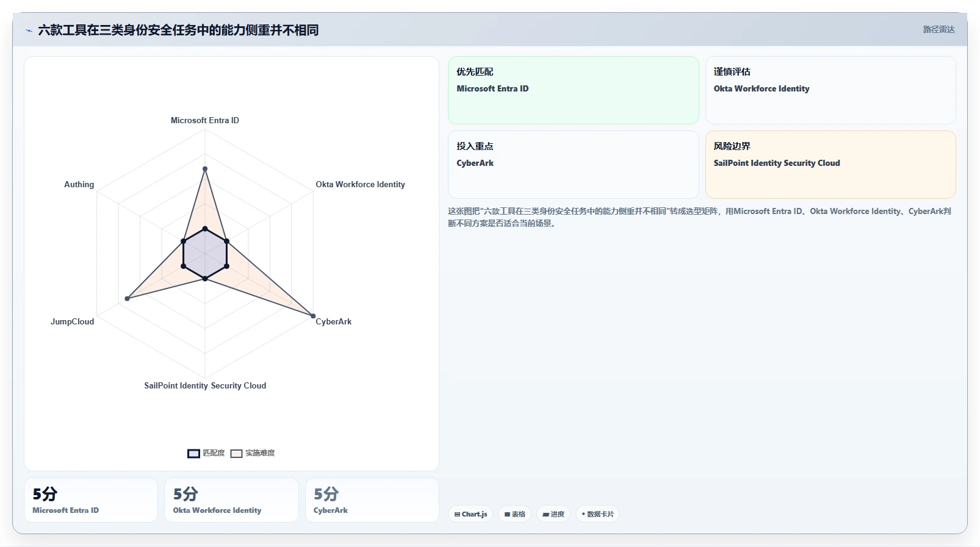
Task: Click the 5分 CyberArk score card
Action: pyautogui.click(x=372, y=500)
